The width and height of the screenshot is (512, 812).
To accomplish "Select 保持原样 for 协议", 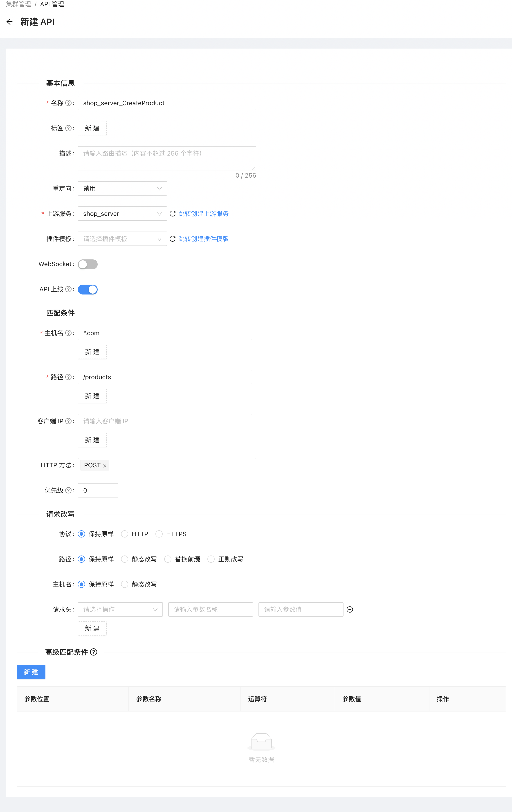I will [x=81, y=534].
